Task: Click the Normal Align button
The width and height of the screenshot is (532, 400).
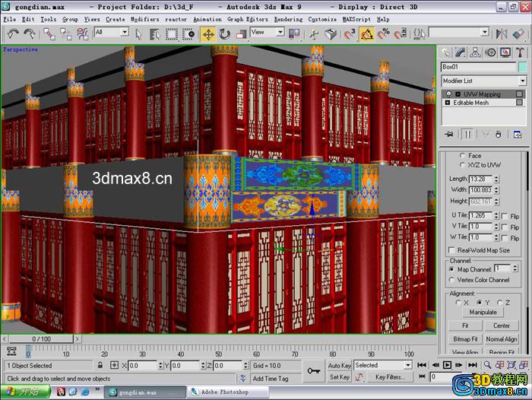Action: coord(502,339)
